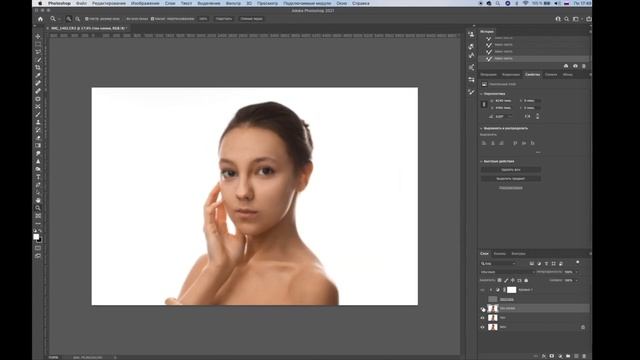The width and height of the screenshot is (640, 360).
Task: Select the Lasso tool
Action: click(x=38, y=52)
